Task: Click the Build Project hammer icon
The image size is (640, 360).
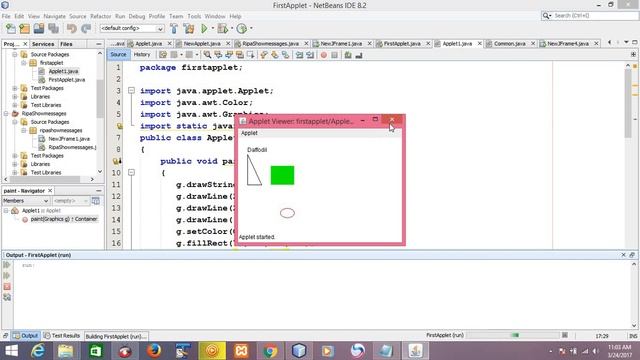Action: point(174,29)
